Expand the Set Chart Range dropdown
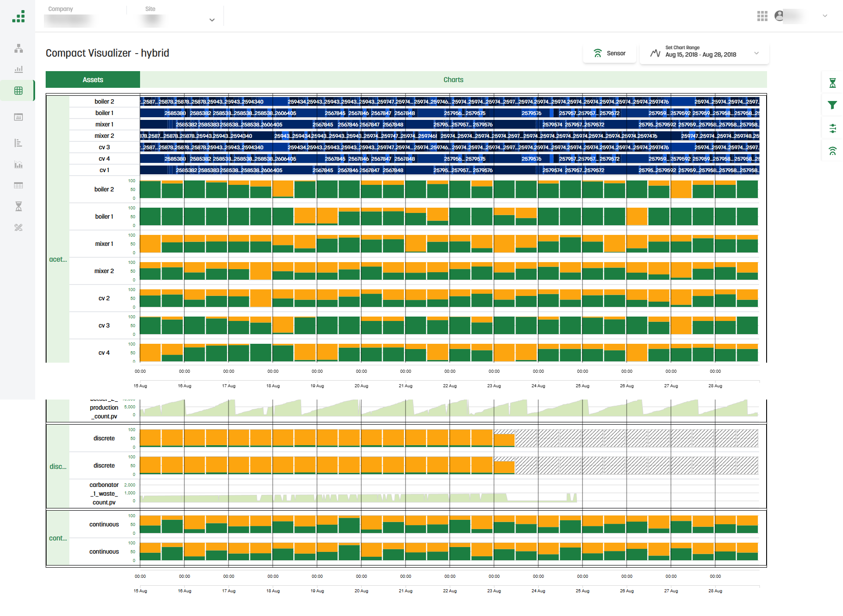Screen dimensions: 843x616 pyautogui.click(x=757, y=53)
